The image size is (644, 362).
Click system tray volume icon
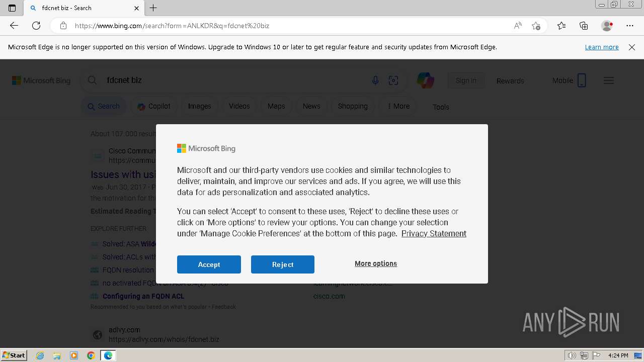pyautogui.click(x=572, y=355)
